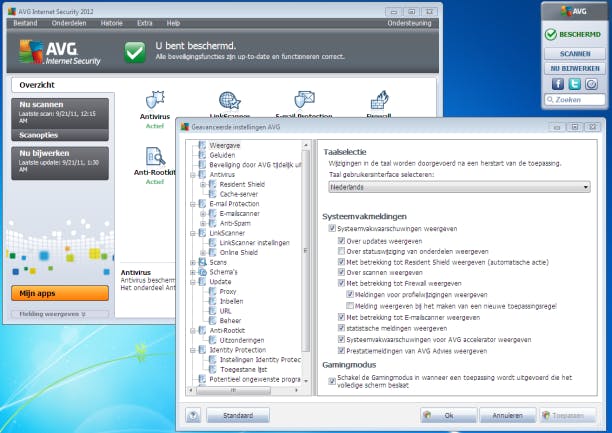The width and height of the screenshot is (612, 433).
Task: Click the Resident Shield tree icon
Action: pos(213,184)
